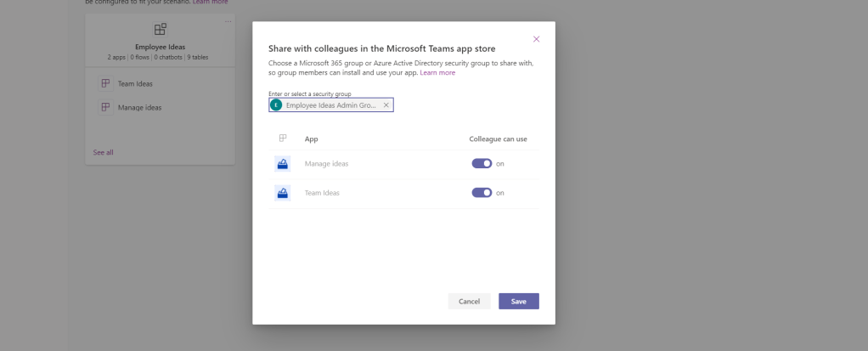Open See all in the Employee Ideas card

[103, 152]
